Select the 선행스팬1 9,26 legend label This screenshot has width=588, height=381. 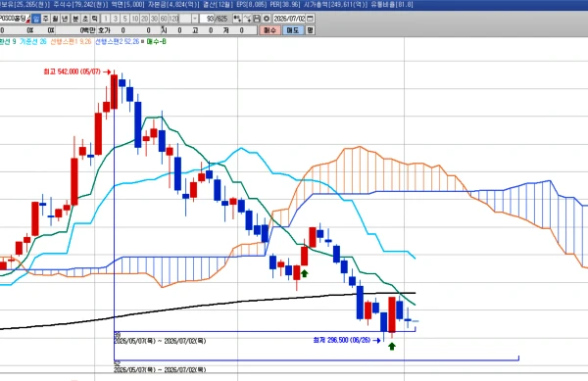pos(71,41)
